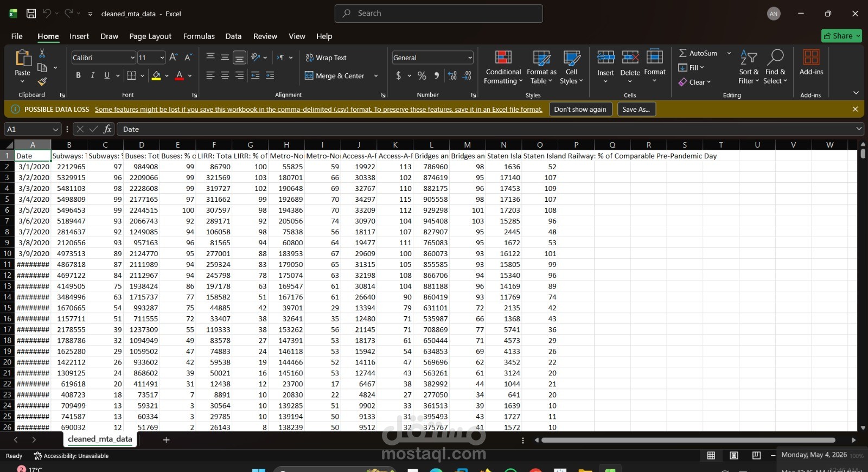Click the Decrease Font Size icon
868x472 pixels.
tap(188, 58)
